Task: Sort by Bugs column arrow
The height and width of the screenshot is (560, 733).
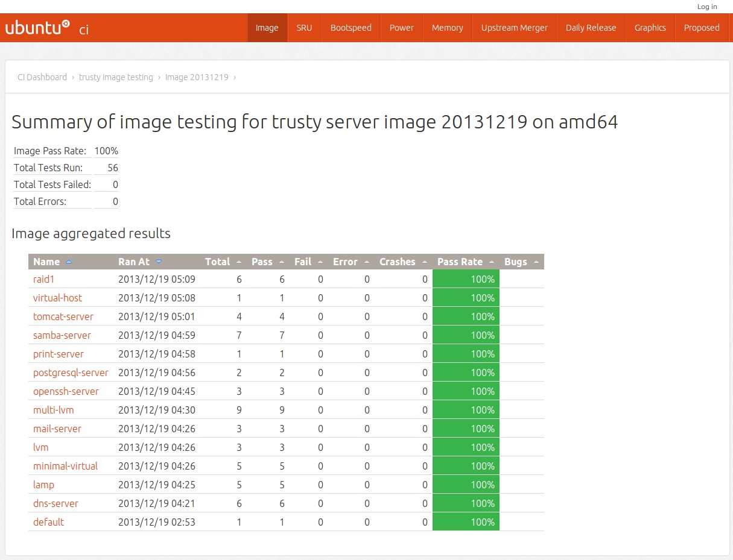Action: (536, 262)
